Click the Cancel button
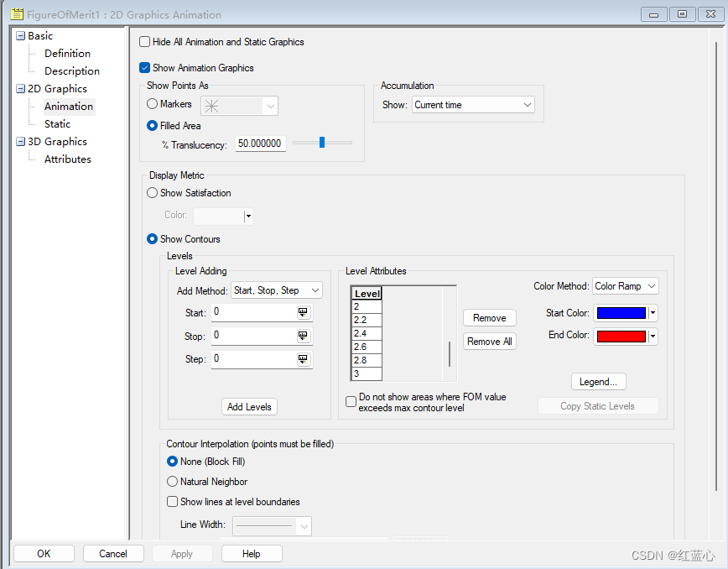 113,554
